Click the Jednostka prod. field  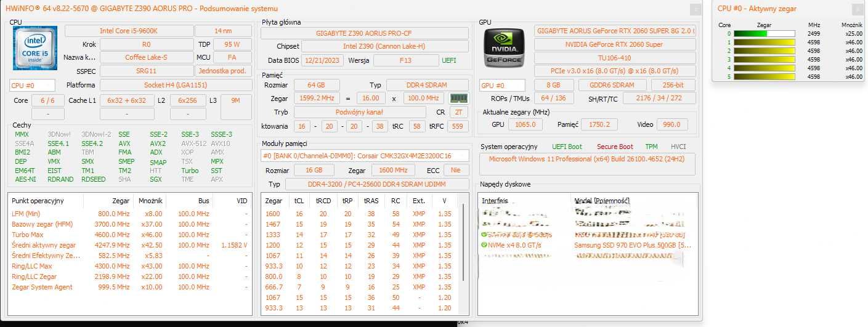223,71
